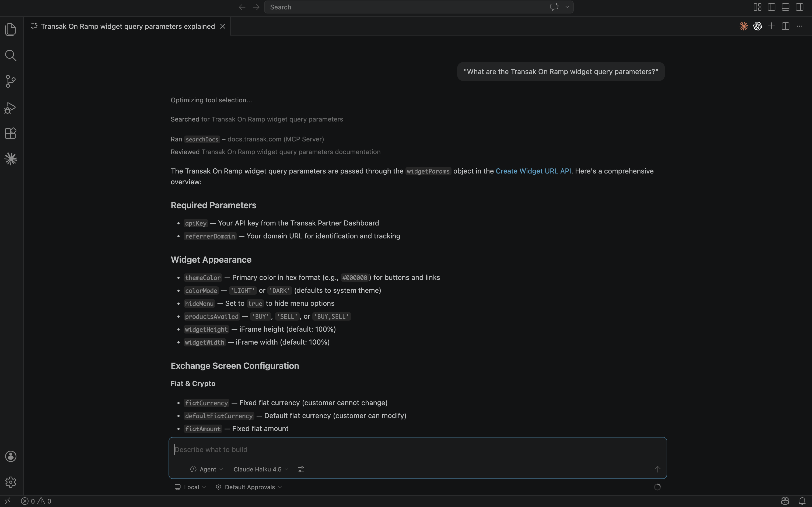Open Manage settings gear
The image size is (812, 507).
pyautogui.click(x=11, y=482)
